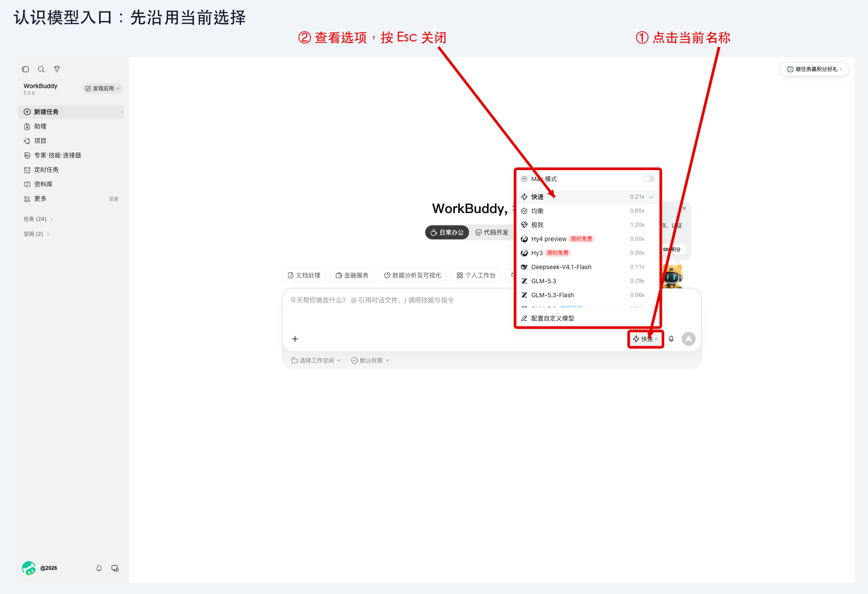Open 配置自定义模型 entry

tap(587, 318)
